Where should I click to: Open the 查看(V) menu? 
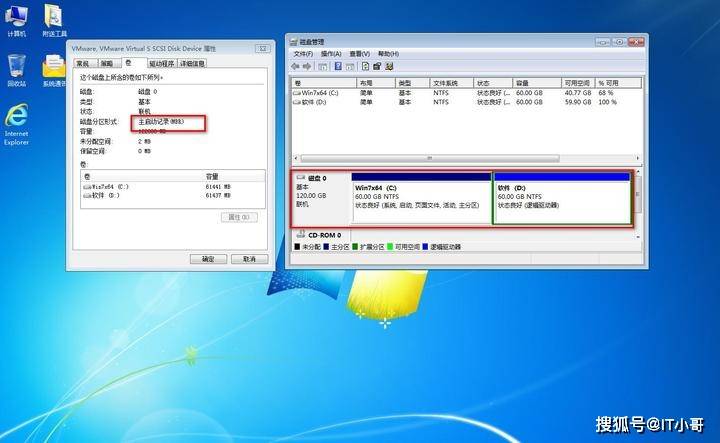coord(360,54)
